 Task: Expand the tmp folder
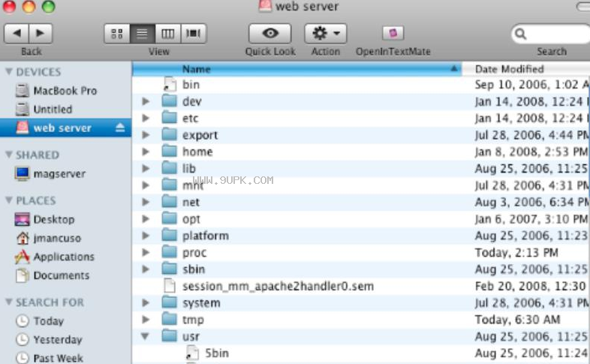click(x=146, y=320)
